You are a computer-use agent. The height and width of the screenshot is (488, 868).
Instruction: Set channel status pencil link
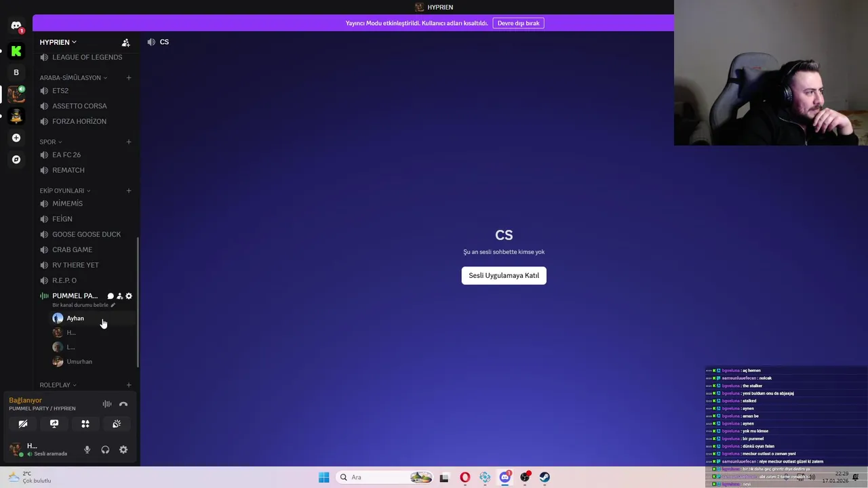point(84,305)
